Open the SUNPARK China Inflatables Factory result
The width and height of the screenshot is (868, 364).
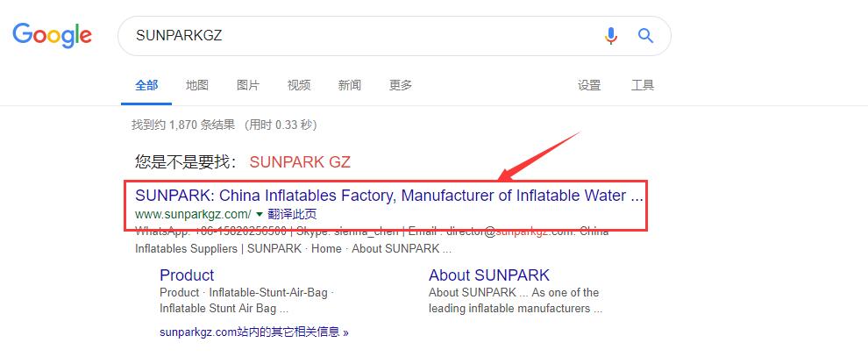point(389,196)
